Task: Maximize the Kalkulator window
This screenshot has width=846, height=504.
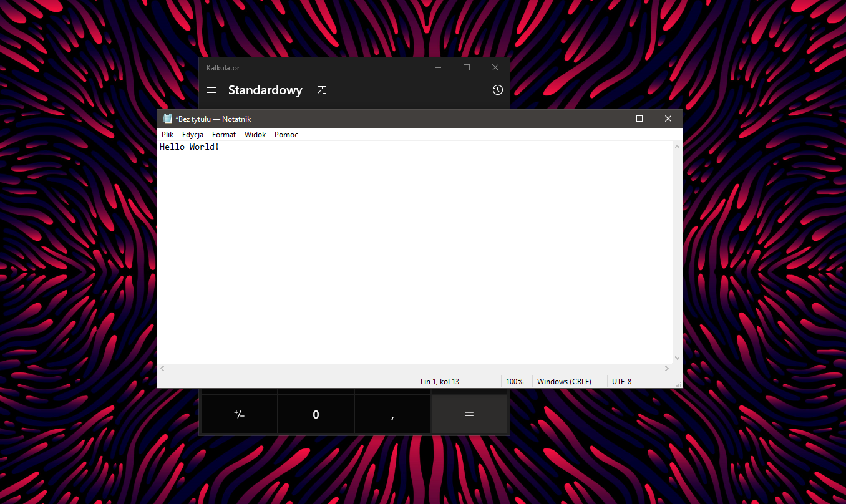Action: pos(467,67)
